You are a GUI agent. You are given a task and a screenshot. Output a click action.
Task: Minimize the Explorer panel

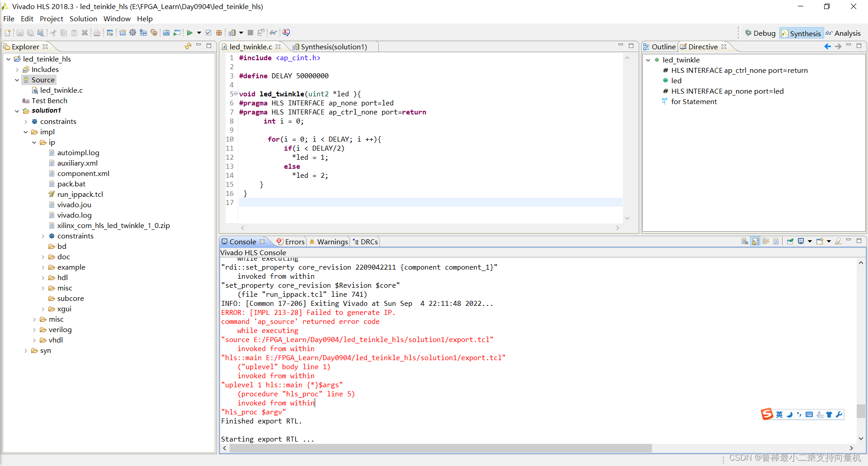198,45
